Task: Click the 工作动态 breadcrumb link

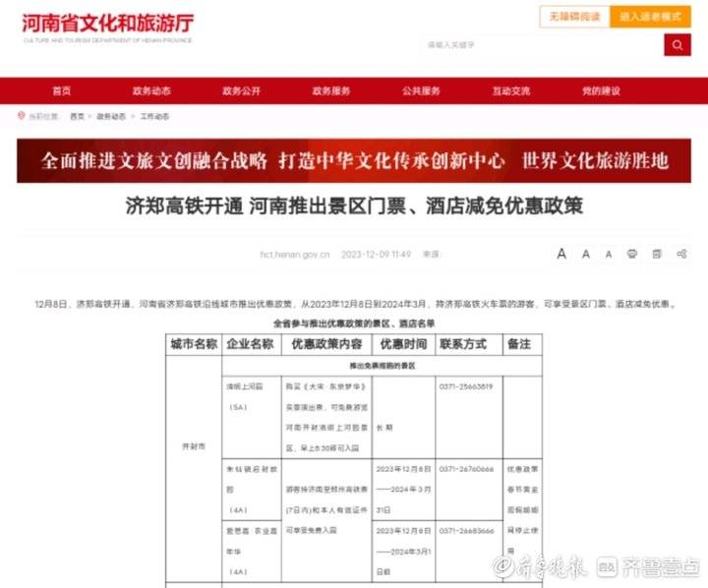Action: [x=154, y=116]
